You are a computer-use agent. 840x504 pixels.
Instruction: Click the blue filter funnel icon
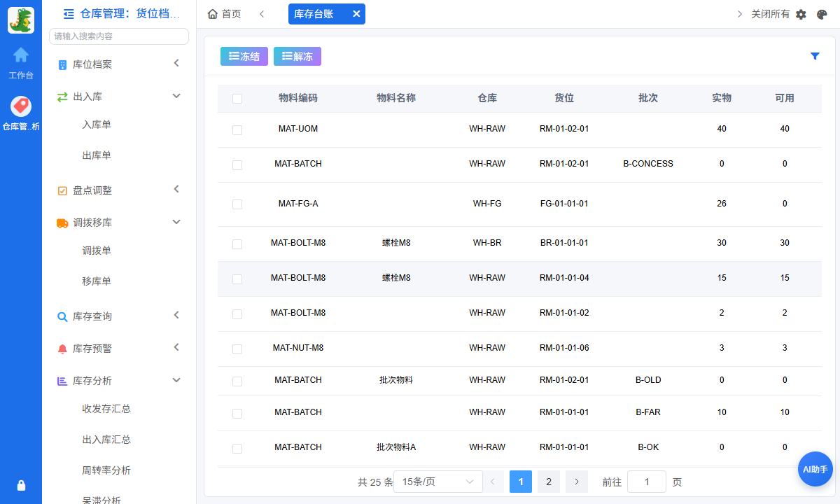[815, 56]
